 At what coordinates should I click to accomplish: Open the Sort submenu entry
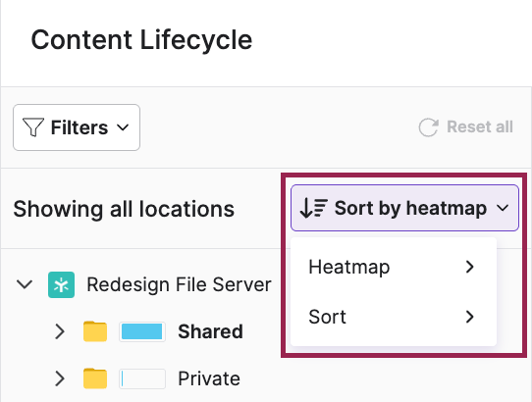(x=394, y=317)
